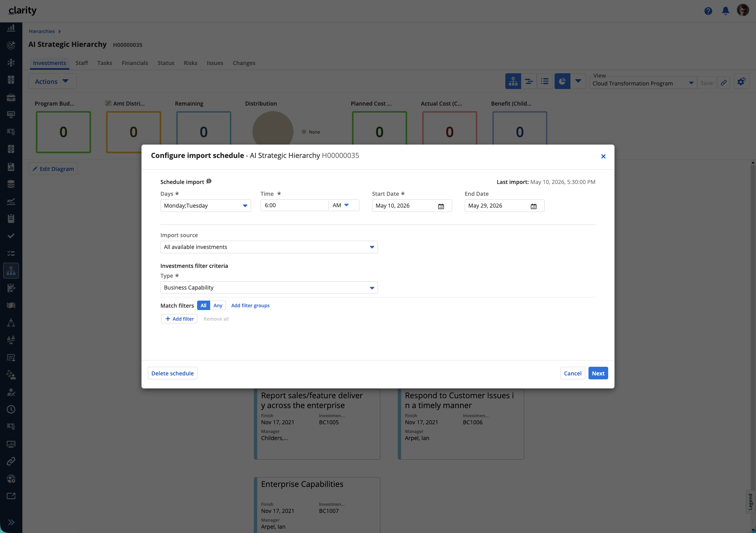The height and width of the screenshot is (533, 756).
Task: Click Add filter button
Action: click(x=179, y=319)
